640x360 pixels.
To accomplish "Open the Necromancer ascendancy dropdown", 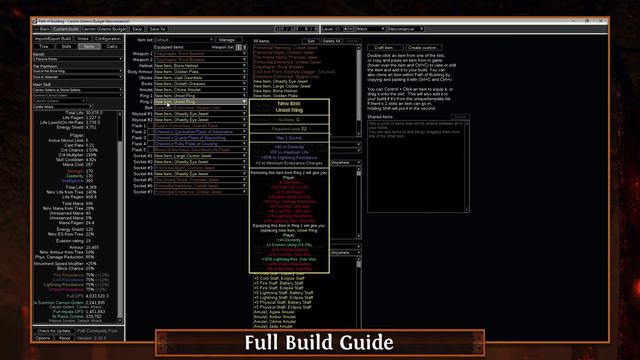I will 406,29.
